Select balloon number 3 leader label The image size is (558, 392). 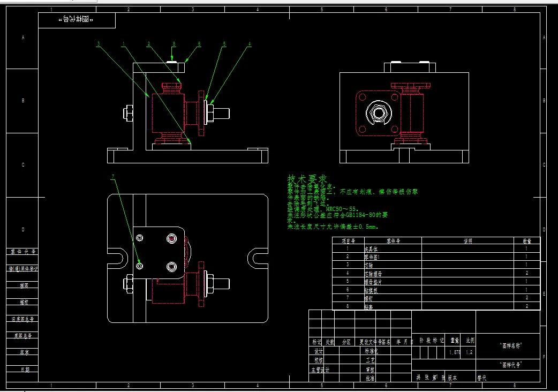[x=98, y=44]
